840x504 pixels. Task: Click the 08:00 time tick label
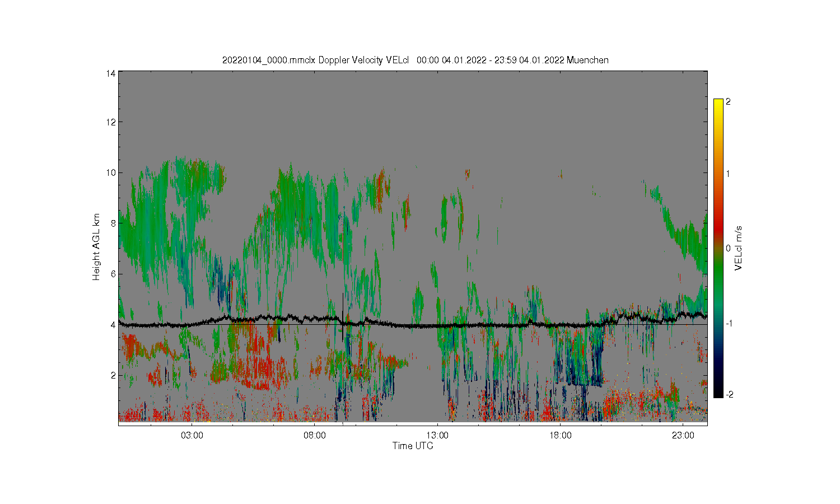click(315, 435)
